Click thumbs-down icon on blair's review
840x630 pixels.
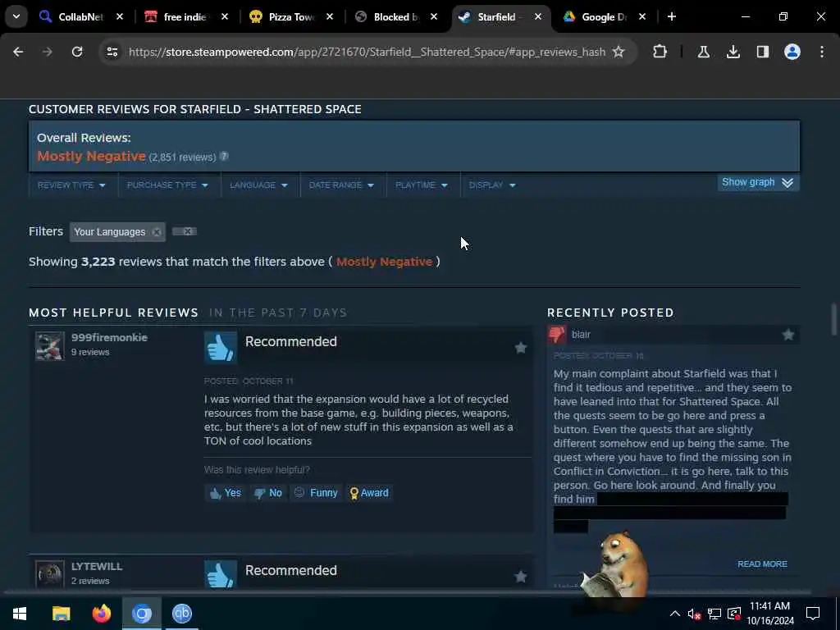[557, 335]
